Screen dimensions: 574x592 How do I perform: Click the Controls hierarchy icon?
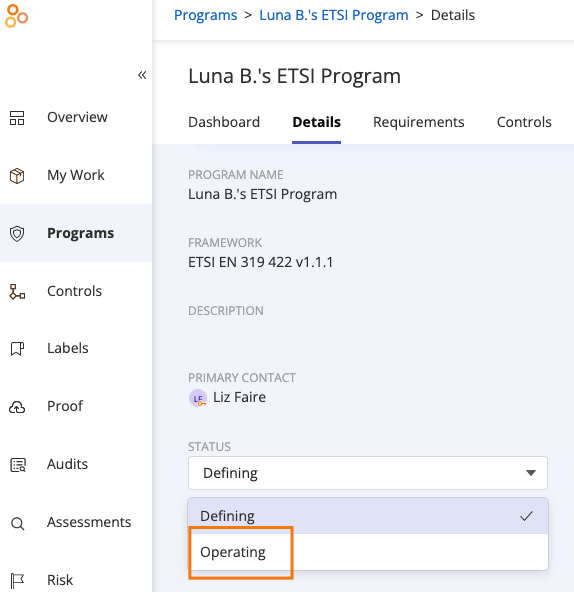[x=17, y=292]
